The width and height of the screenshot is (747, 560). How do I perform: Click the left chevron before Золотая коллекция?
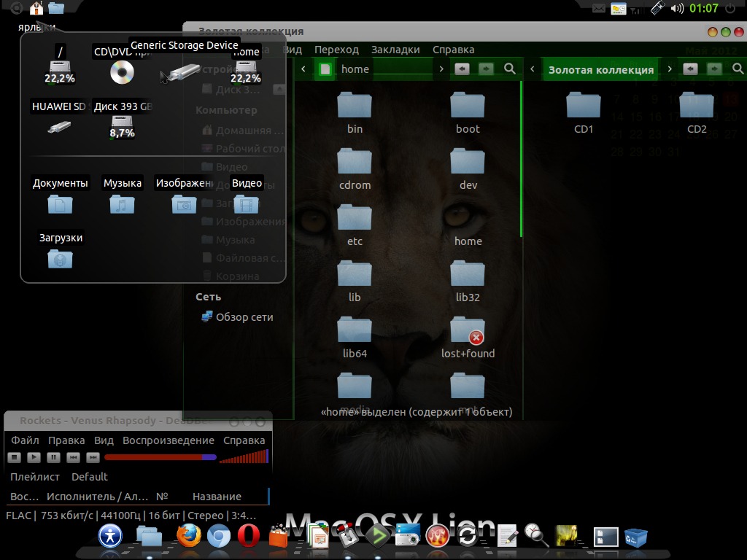pyautogui.click(x=533, y=69)
